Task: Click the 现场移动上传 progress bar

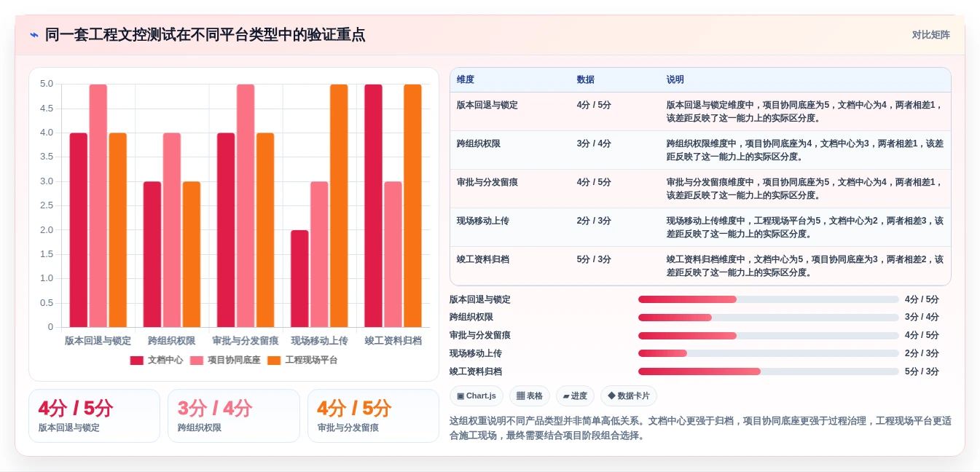Action: 769,353
